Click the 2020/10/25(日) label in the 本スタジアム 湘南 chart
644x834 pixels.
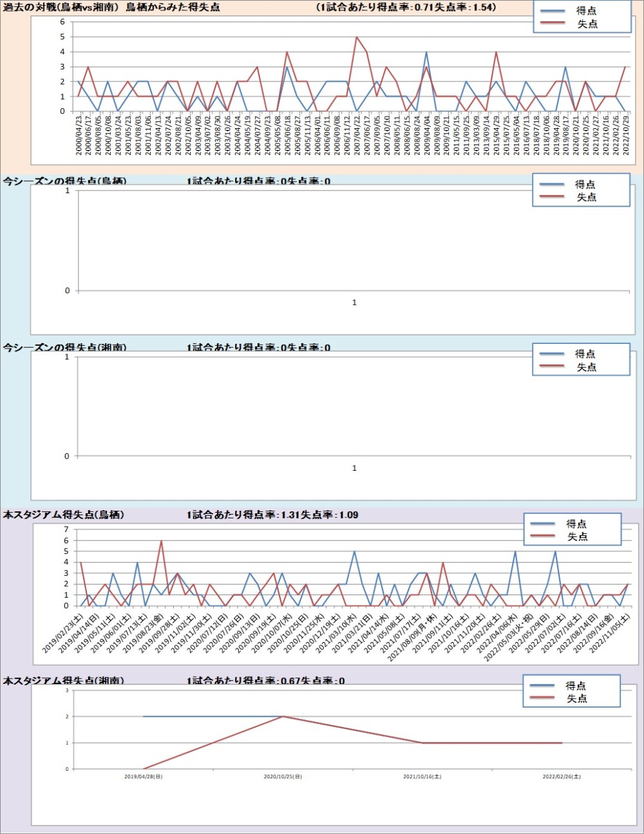(x=283, y=777)
